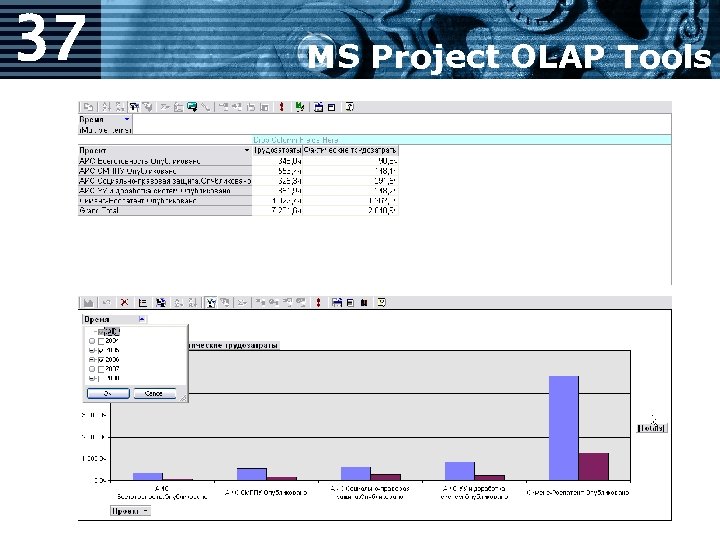Click the purple bar for Сервер-Репозитарий

pyautogui.click(x=593, y=467)
